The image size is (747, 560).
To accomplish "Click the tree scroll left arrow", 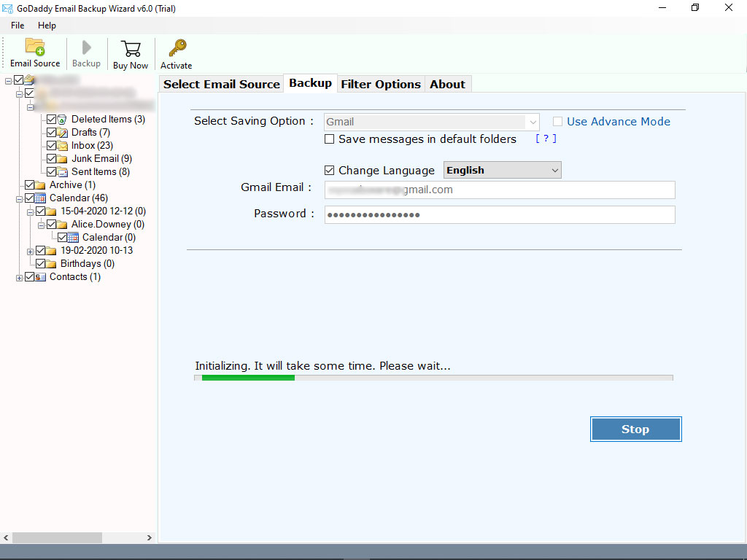I will [x=6, y=537].
